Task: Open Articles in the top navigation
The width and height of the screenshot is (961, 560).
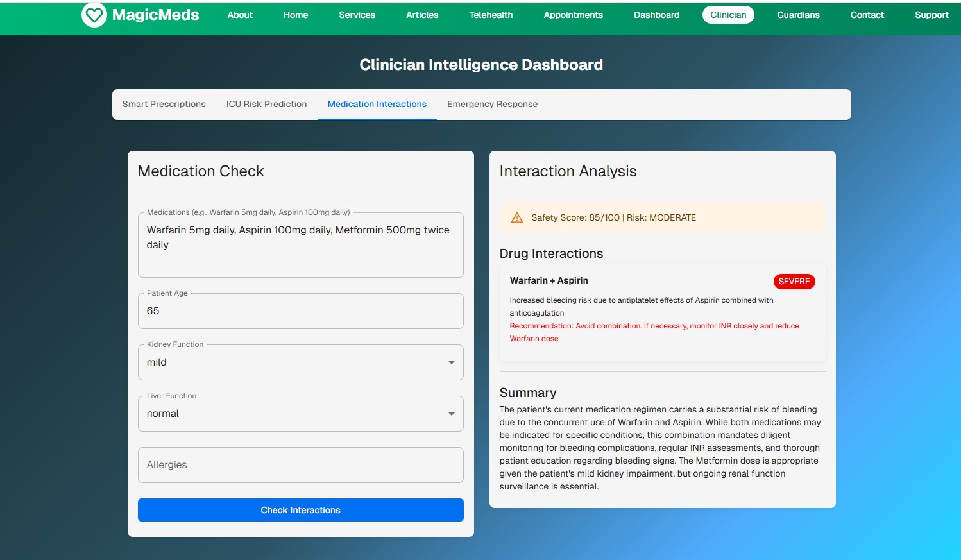Action: click(422, 15)
